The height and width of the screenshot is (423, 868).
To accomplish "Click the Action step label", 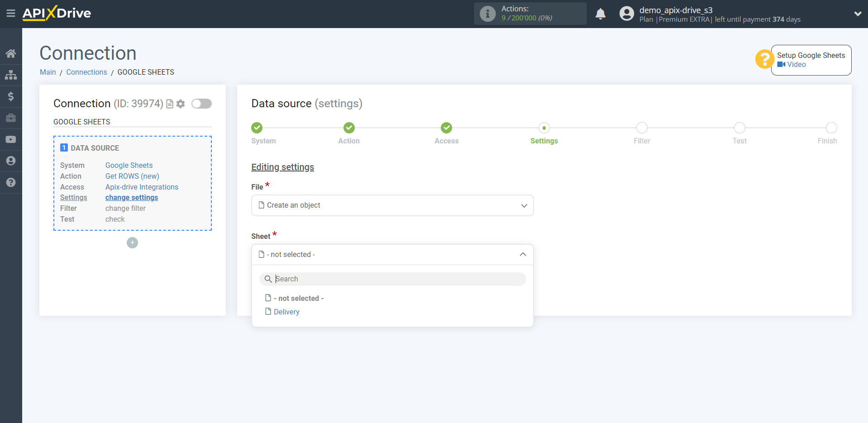I will tap(349, 141).
